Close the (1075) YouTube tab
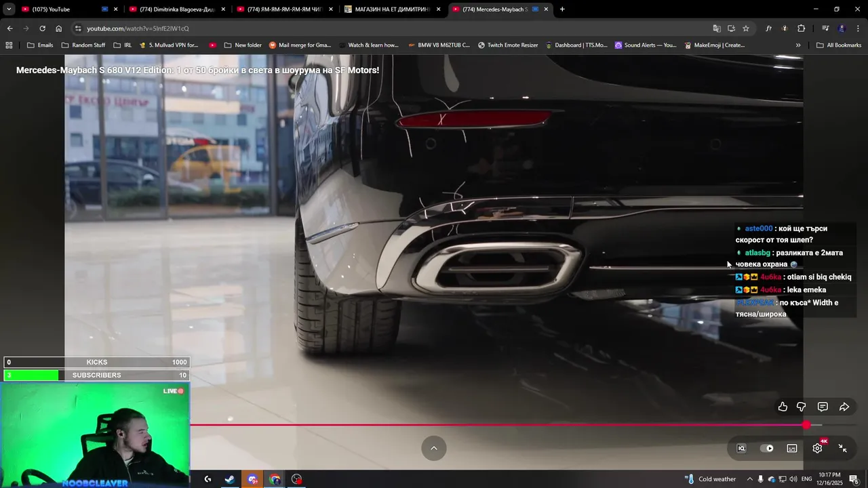 [x=116, y=9]
